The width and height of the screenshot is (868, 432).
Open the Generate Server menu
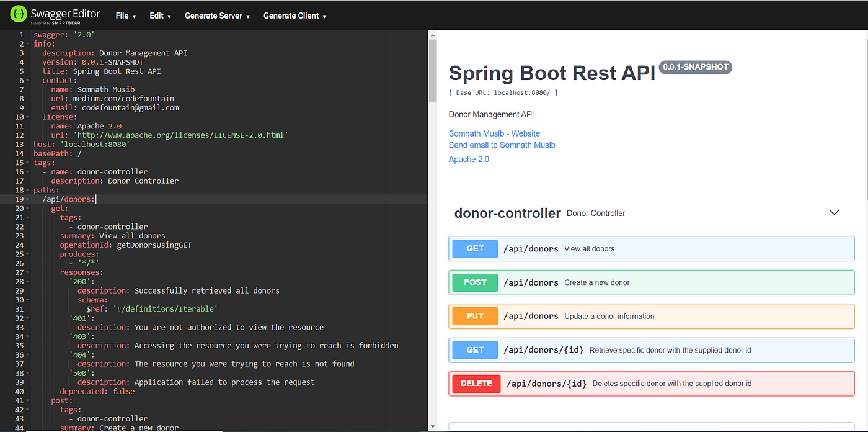coord(218,16)
